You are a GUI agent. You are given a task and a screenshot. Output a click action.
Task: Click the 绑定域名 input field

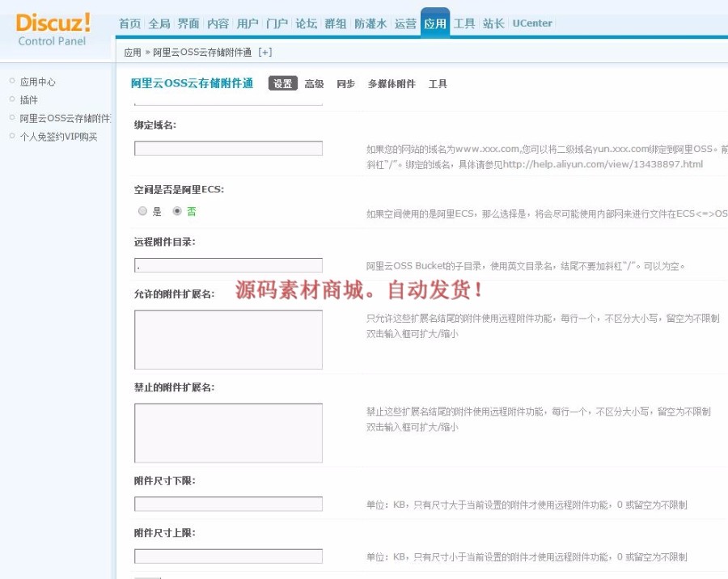click(x=228, y=149)
